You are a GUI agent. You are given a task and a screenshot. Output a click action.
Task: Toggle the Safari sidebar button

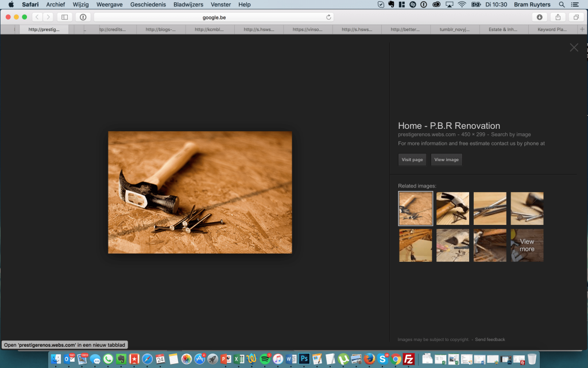[64, 17]
